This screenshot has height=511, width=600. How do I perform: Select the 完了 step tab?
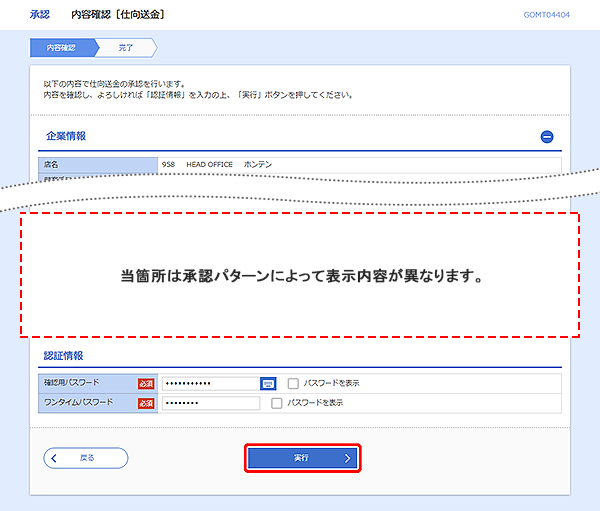[x=126, y=47]
